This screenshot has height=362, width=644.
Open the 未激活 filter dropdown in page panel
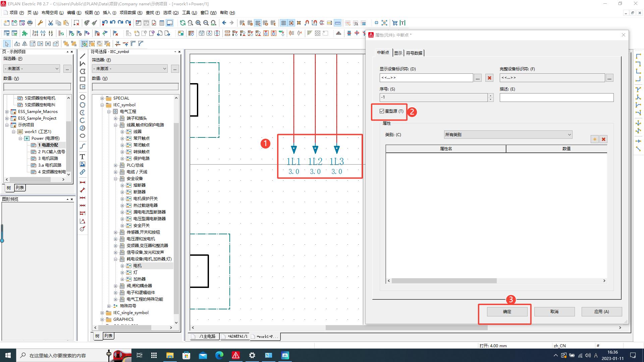pos(32,68)
